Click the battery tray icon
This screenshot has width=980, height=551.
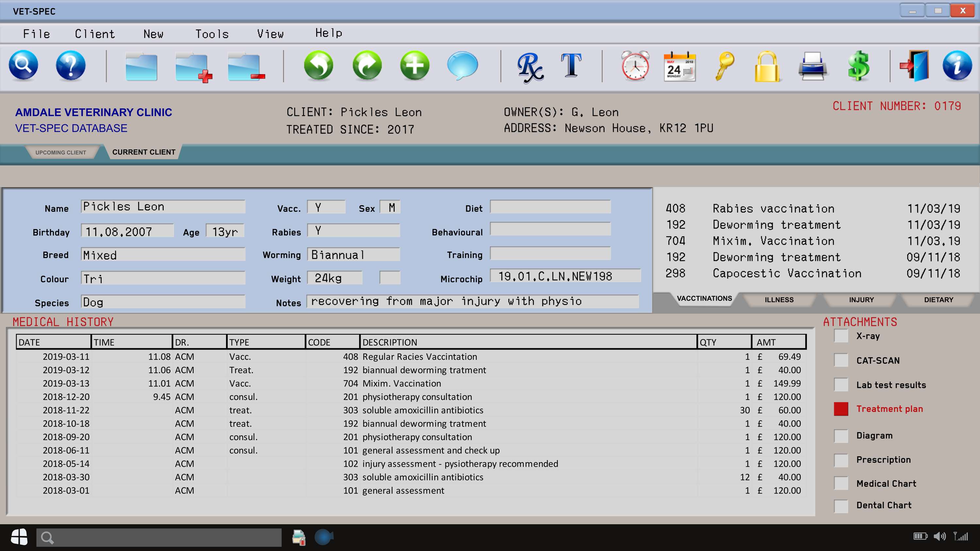920,537
